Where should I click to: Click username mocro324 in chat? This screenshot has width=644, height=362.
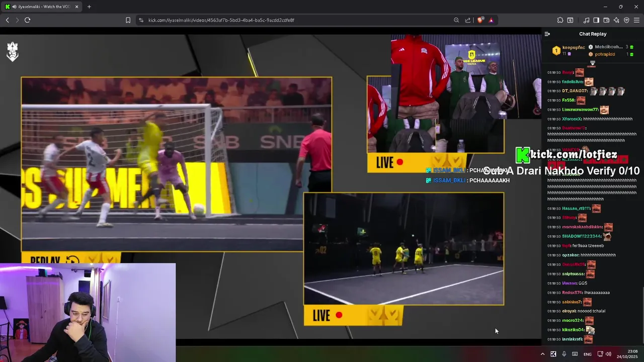[572, 321]
